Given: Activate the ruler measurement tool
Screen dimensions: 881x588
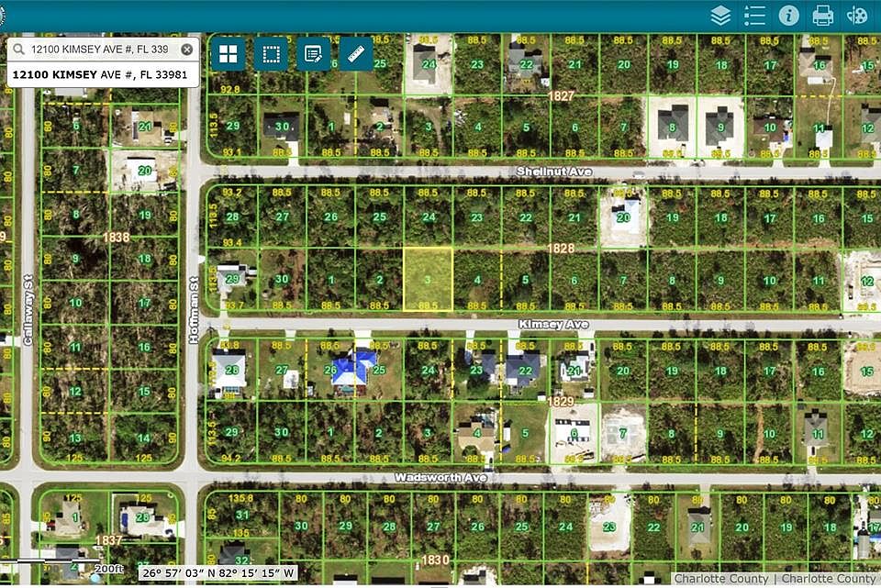Looking at the screenshot, I should tap(356, 54).
